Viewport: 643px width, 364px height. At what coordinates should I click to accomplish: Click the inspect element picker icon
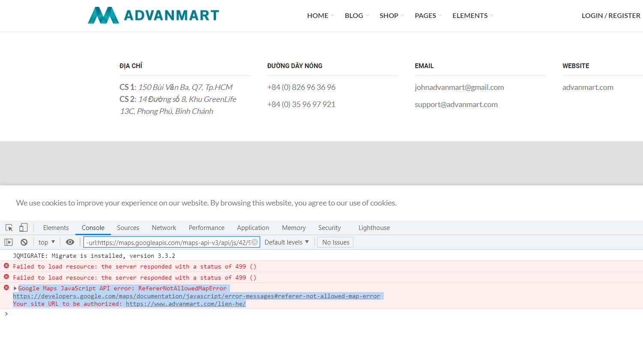pos(9,228)
